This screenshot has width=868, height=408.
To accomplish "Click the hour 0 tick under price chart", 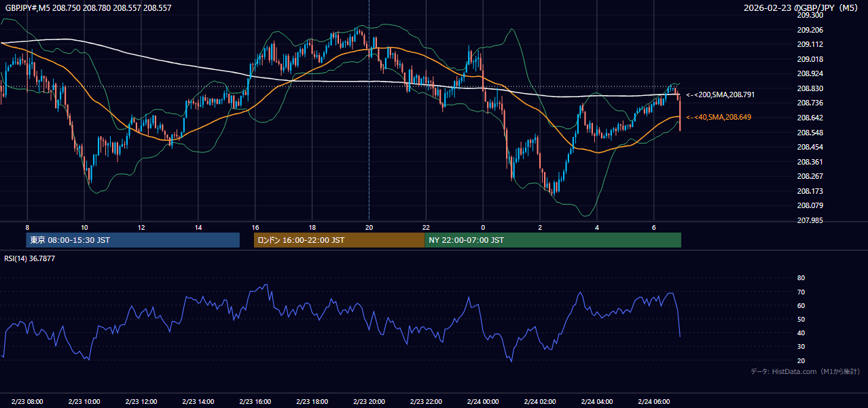I will click(484, 227).
